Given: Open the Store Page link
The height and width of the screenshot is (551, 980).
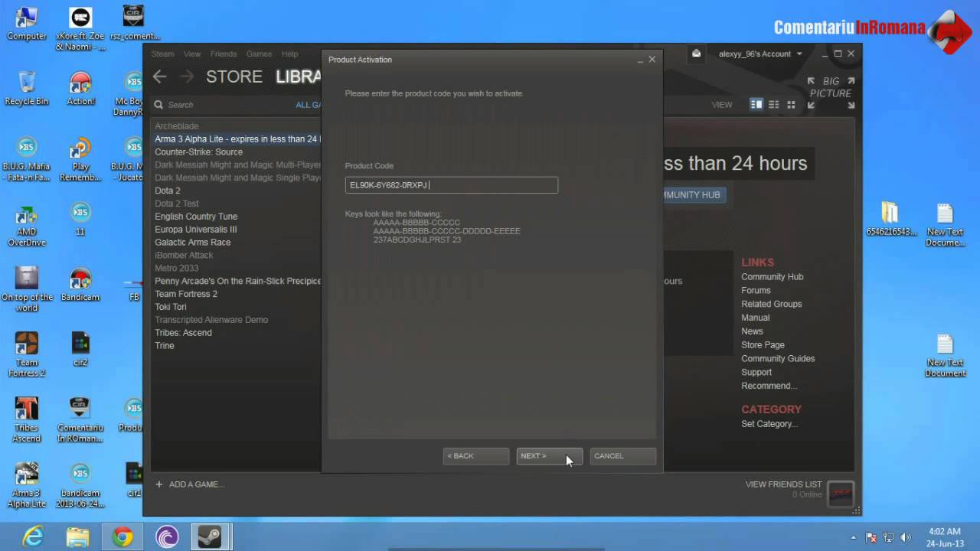Looking at the screenshot, I should coord(763,345).
